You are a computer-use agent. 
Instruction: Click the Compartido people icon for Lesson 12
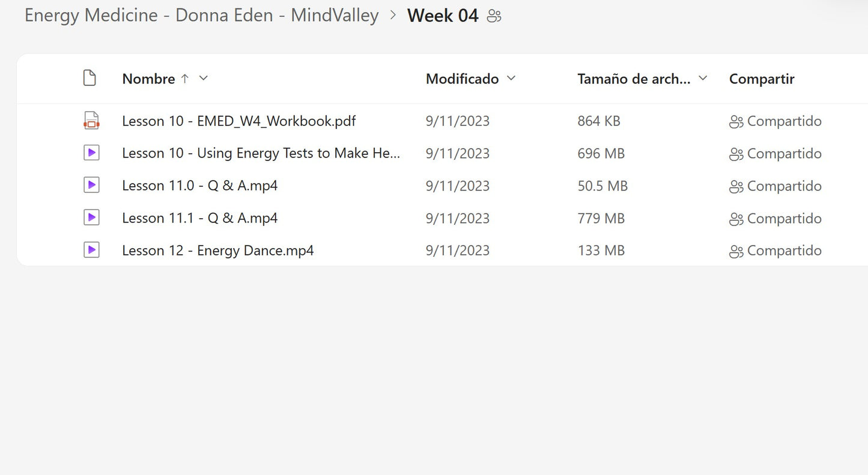[x=736, y=251]
